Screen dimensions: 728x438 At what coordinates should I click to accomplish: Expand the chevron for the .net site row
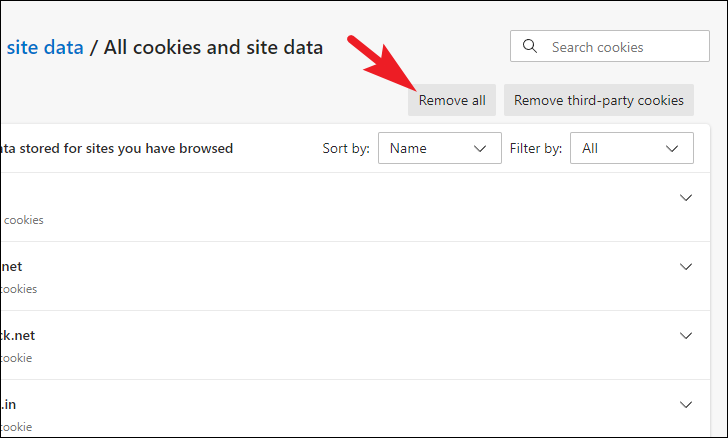tap(686, 267)
